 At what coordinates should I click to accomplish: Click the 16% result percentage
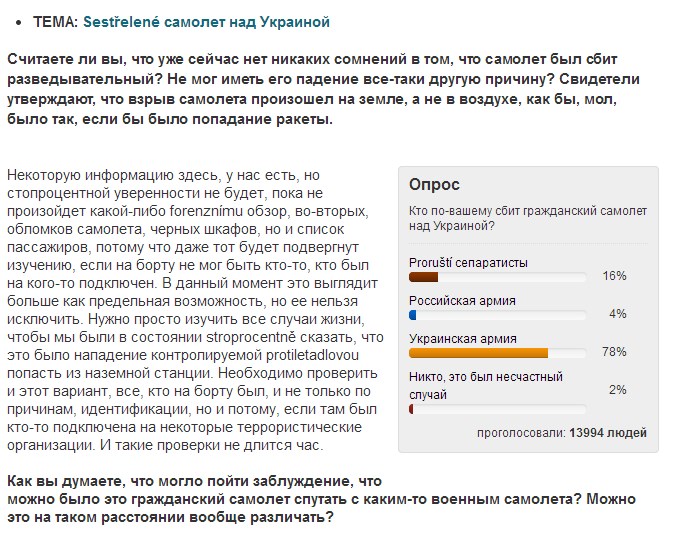614,276
